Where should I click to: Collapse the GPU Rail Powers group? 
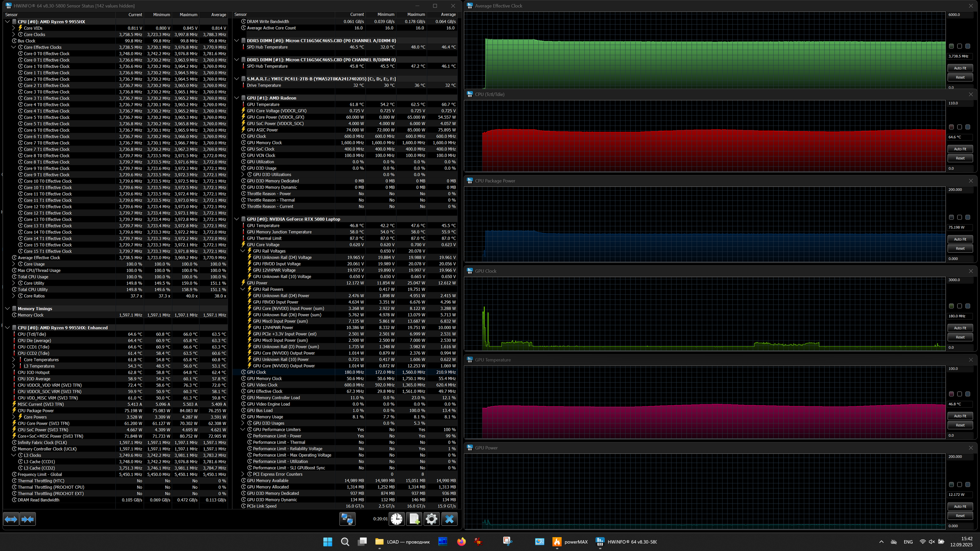click(x=243, y=290)
